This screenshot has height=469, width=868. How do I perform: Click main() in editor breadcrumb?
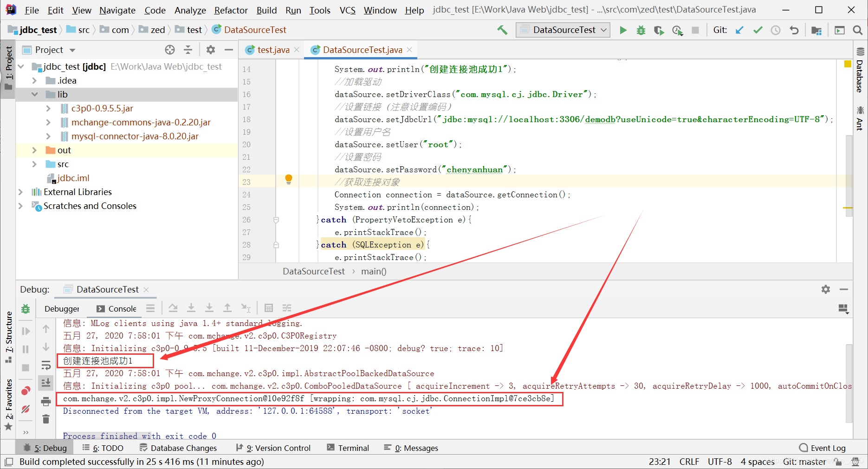point(374,272)
